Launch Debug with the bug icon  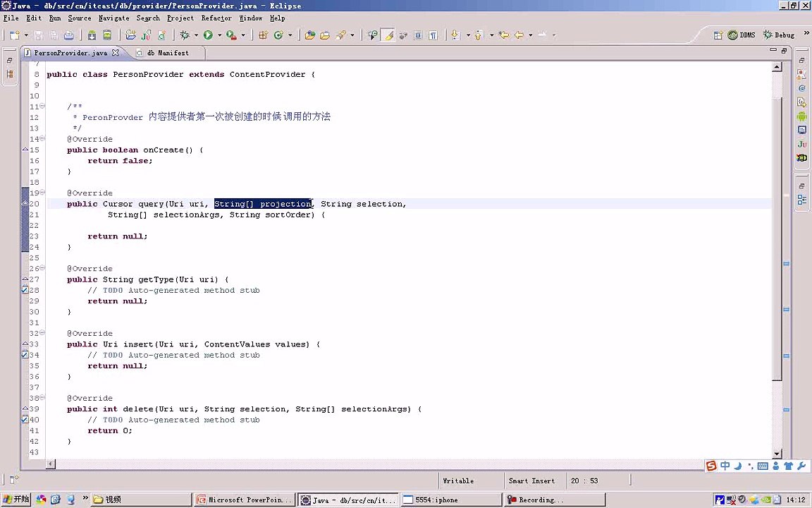185,35
